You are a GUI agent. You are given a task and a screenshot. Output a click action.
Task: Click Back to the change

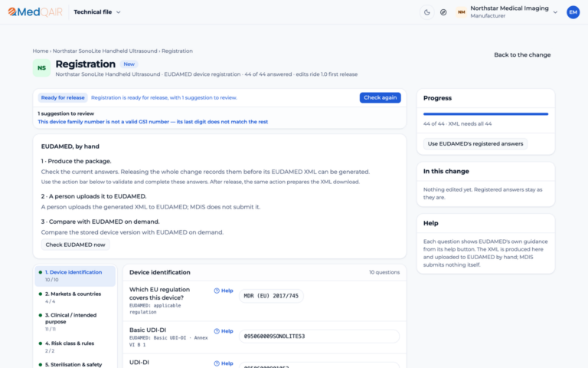pyautogui.click(x=522, y=55)
